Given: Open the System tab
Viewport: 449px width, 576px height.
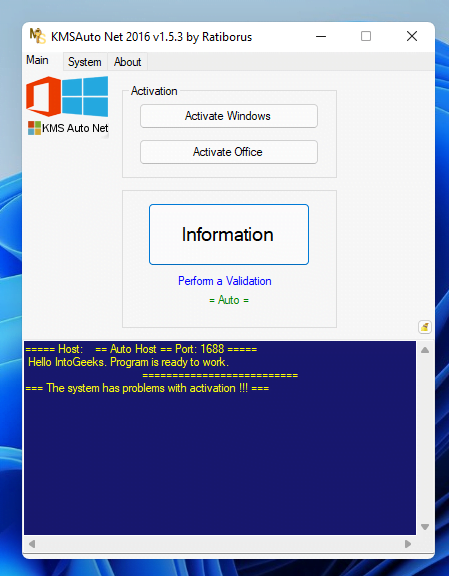Looking at the screenshot, I should (x=85, y=62).
